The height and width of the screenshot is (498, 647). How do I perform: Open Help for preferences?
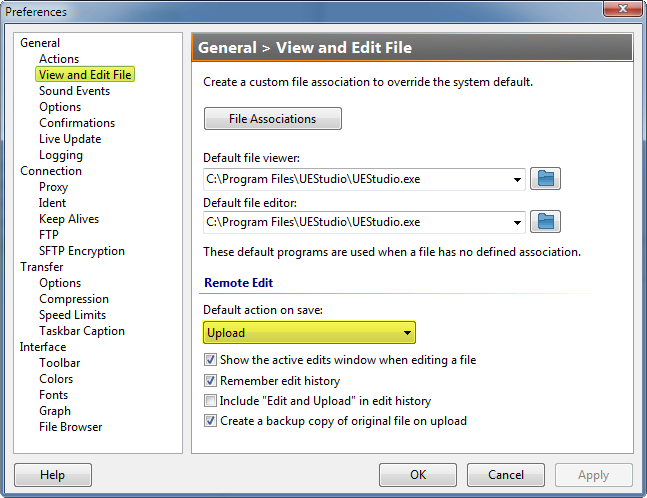(x=53, y=475)
